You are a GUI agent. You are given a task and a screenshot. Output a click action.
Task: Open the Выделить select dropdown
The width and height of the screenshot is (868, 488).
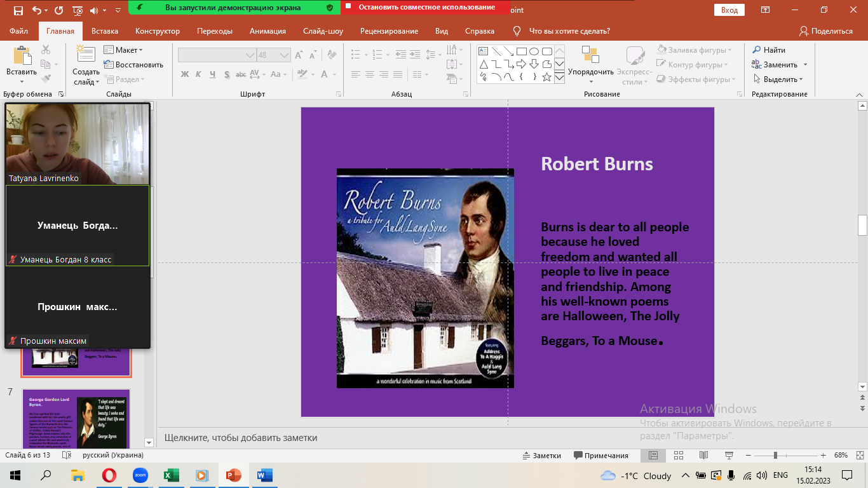[778, 79]
